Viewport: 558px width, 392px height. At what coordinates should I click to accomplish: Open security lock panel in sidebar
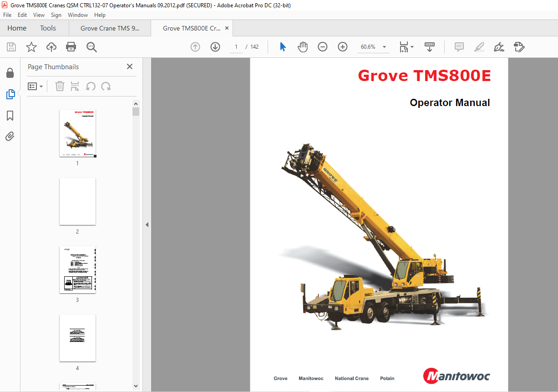click(x=10, y=73)
